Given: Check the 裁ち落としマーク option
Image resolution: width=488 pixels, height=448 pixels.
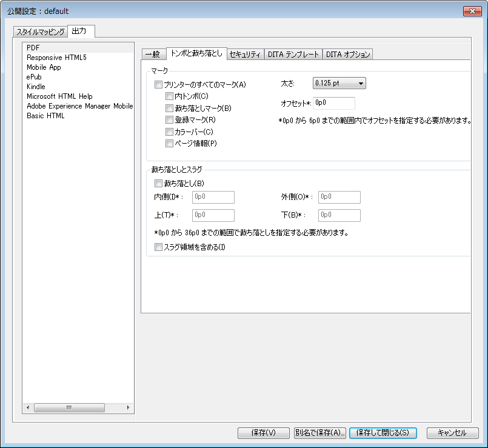Looking at the screenshot, I should (170, 109).
